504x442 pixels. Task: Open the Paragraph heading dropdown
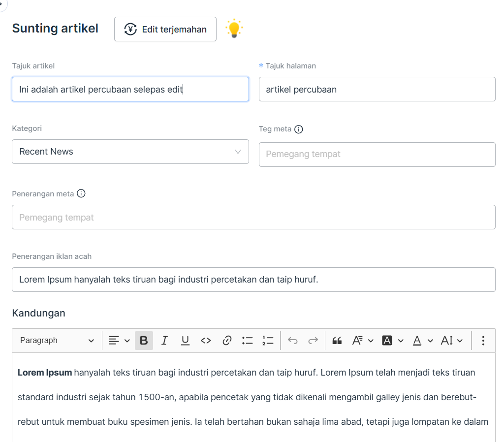coord(57,341)
